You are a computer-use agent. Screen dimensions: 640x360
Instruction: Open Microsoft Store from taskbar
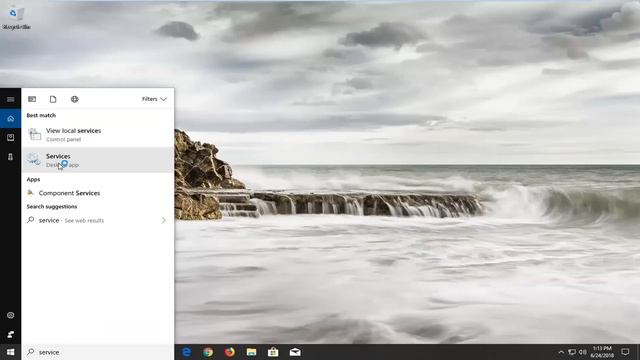point(273,352)
